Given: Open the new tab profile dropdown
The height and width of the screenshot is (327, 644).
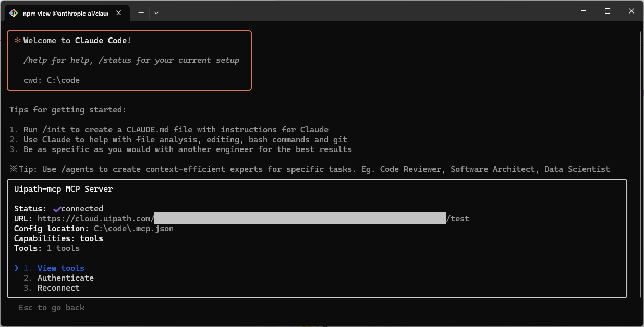Looking at the screenshot, I should [156, 13].
